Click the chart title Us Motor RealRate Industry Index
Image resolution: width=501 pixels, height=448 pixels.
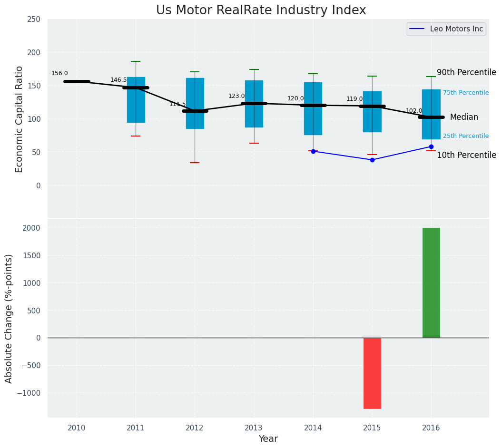click(x=261, y=10)
